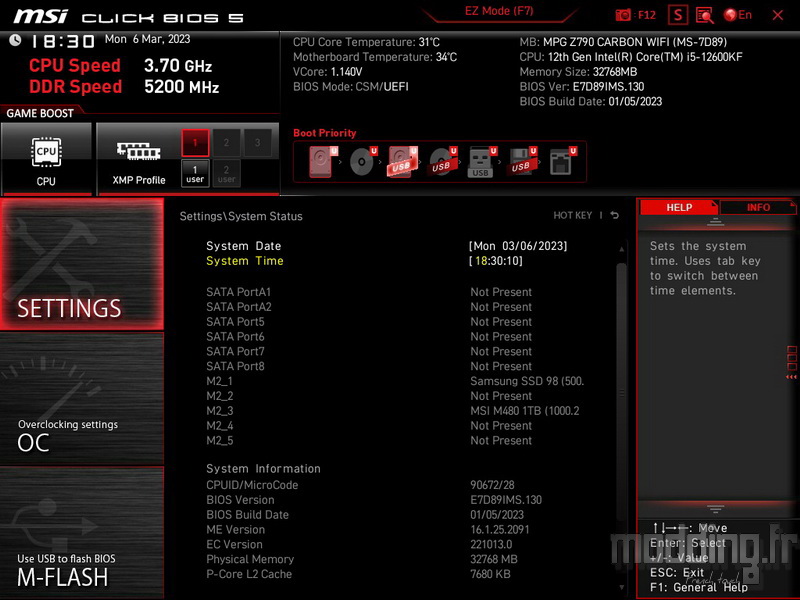Expand the help panel bottom handle
The image size is (800, 600).
click(x=715, y=509)
